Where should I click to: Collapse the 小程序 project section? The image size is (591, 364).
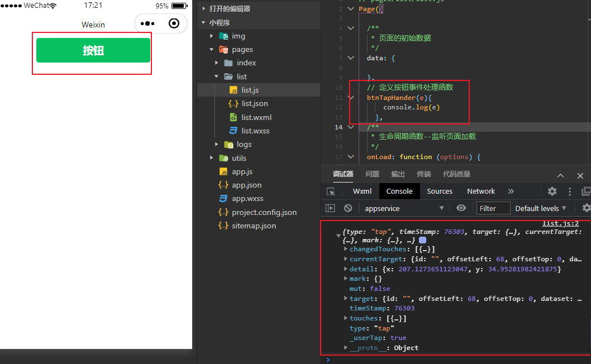tap(203, 22)
